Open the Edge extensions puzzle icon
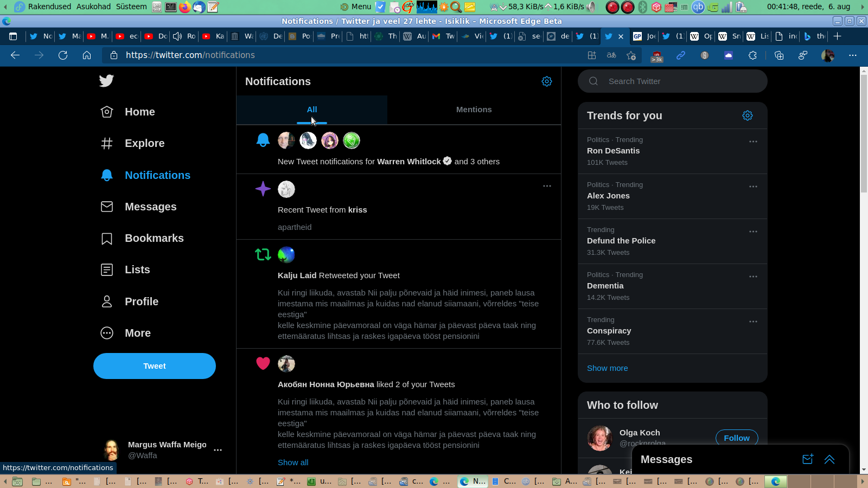 coord(752,55)
